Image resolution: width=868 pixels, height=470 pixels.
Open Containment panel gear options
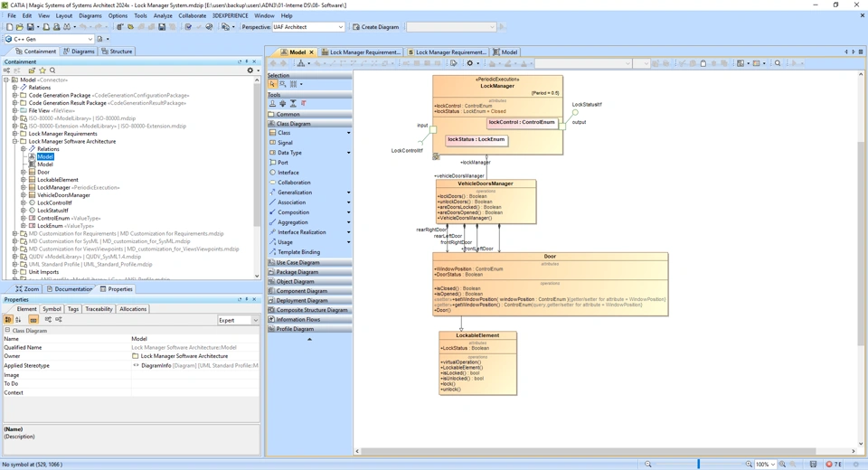[250, 70]
